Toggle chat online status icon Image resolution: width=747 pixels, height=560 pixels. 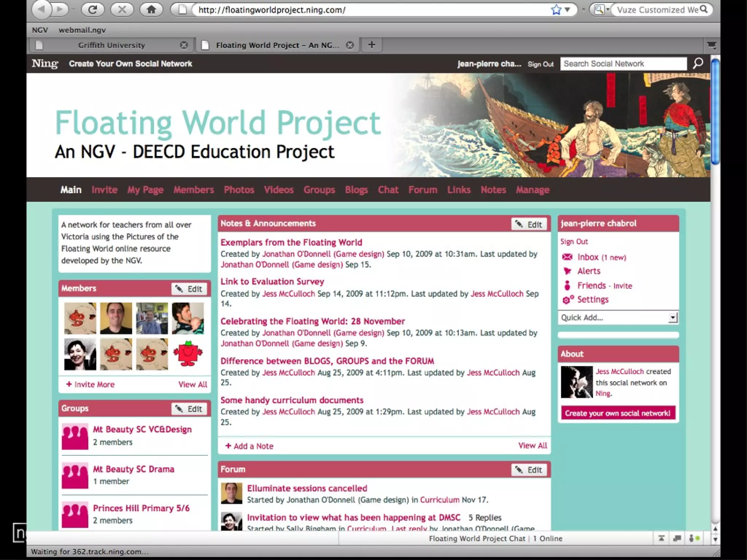(694, 538)
